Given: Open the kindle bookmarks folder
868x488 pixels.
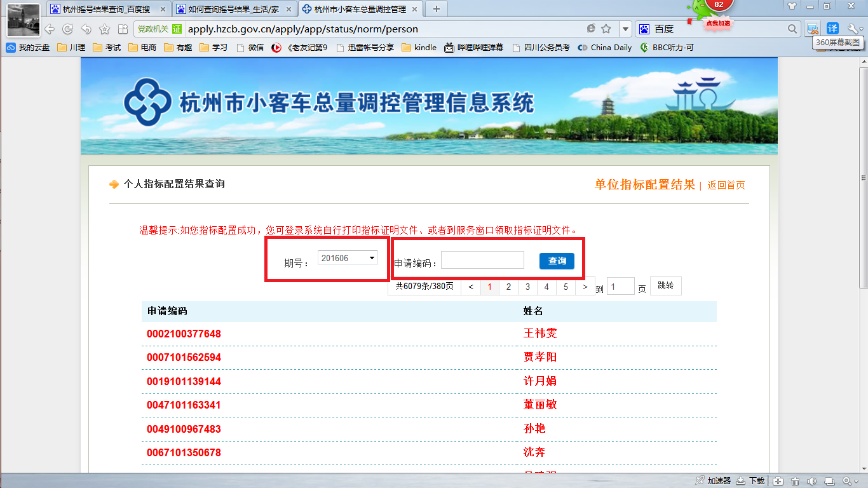Looking at the screenshot, I should point(419,48).
